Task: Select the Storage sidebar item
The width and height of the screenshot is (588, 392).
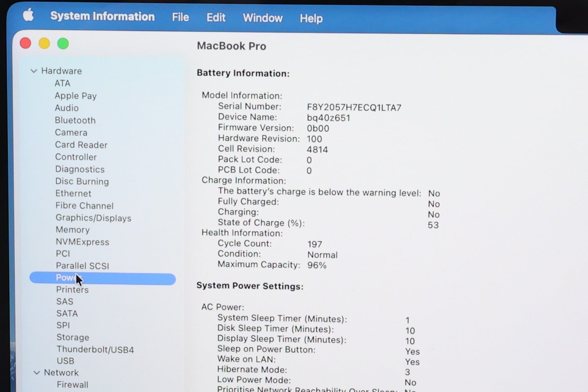Action: tap(73, 337)
